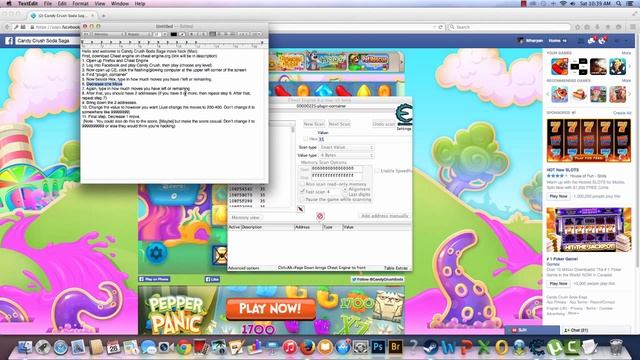Click the Start address field in Memory Scan Options
The height and width of the screenshot is (360, 640).
337,168
